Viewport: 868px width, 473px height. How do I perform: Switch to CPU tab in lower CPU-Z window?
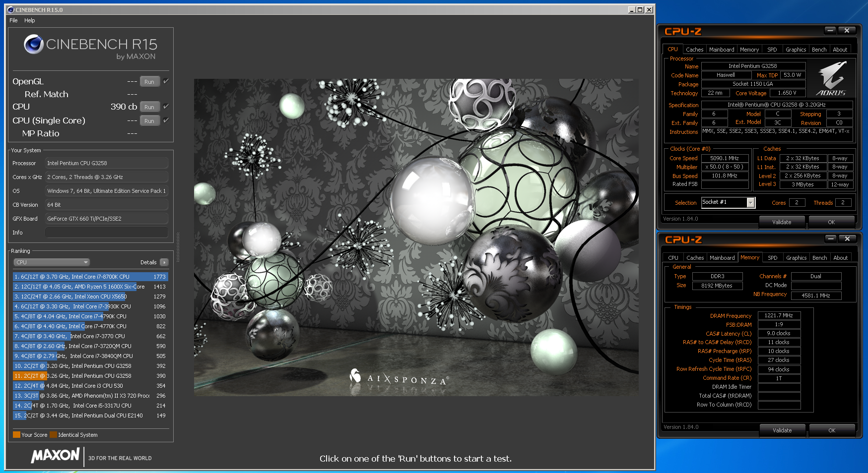(x=673, y=258)
